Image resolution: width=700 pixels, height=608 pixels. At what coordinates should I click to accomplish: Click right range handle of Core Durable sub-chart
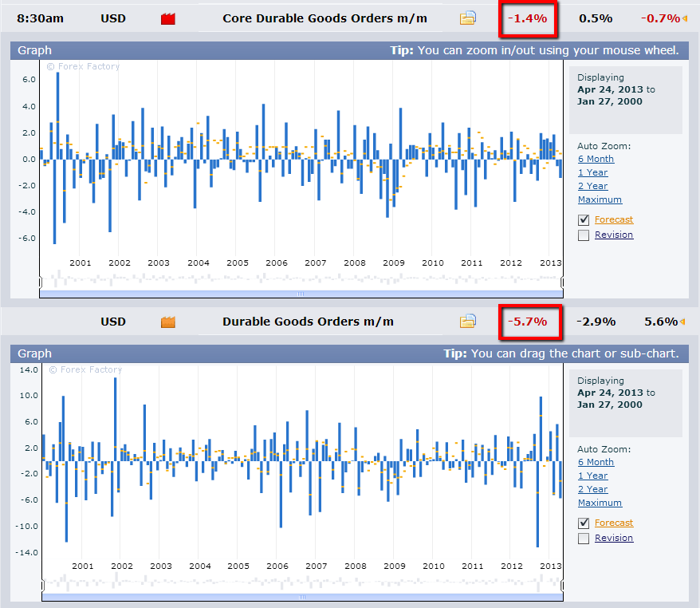(562, 282)
